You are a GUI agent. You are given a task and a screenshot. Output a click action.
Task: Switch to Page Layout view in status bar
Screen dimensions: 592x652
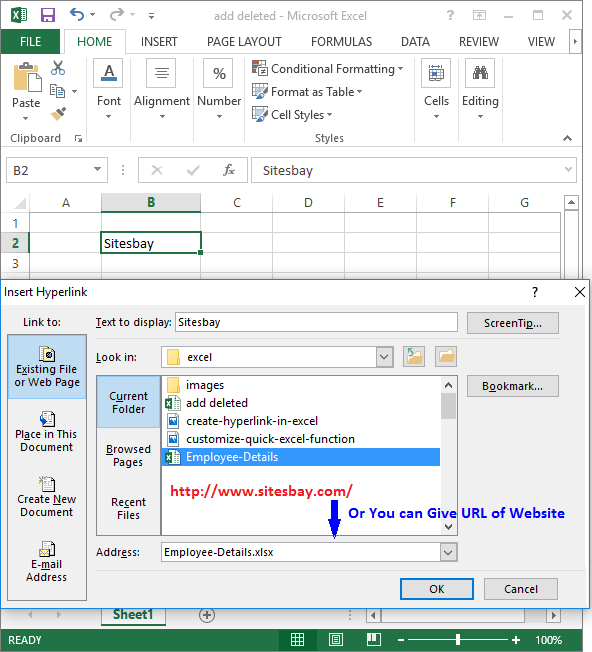coord(335,640)
